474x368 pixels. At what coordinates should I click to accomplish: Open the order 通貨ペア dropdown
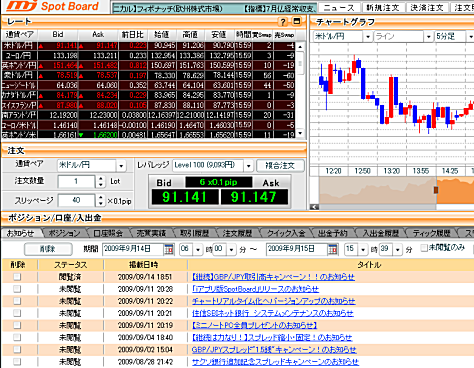click(121, 165)
